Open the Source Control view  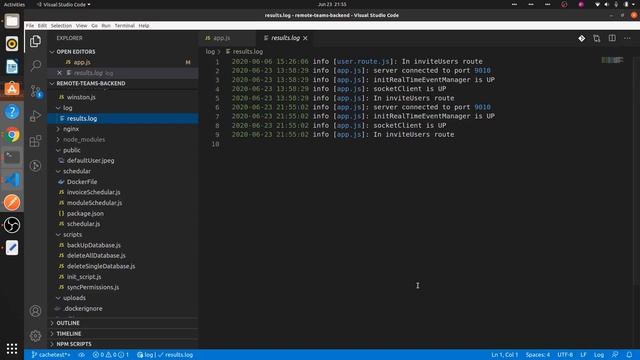click(x=36, y=91)
